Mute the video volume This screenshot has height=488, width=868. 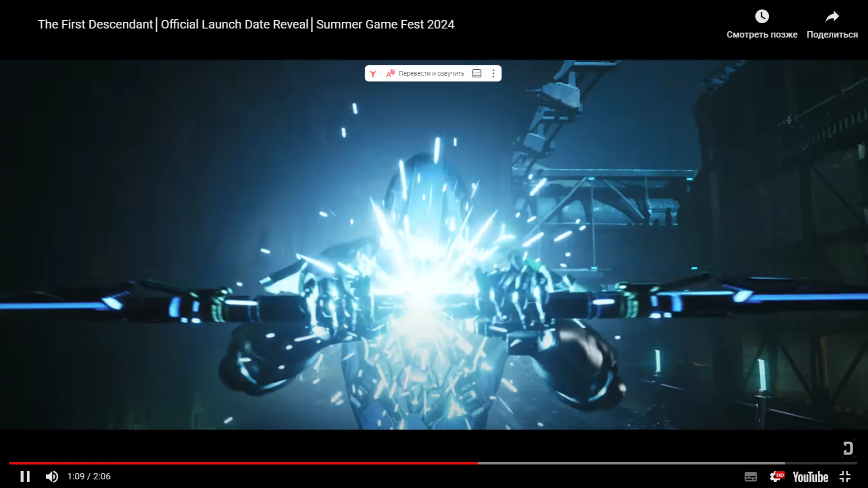(52, 477)
